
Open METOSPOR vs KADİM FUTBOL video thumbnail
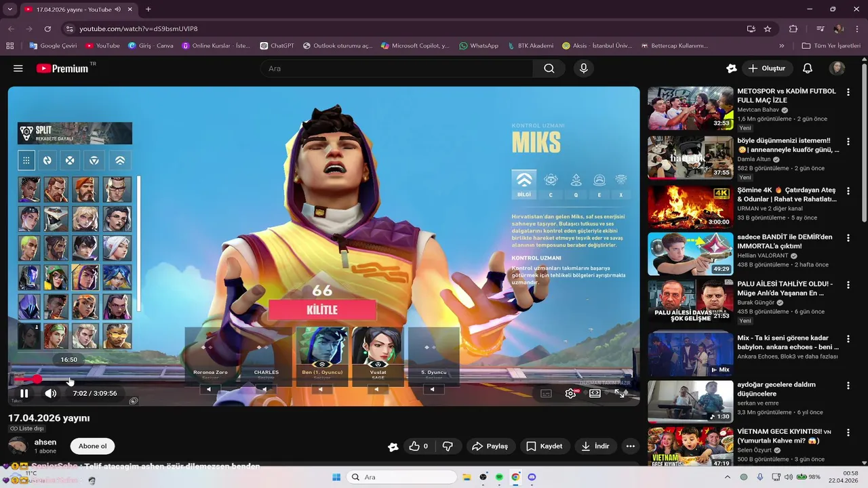point(690,108)
